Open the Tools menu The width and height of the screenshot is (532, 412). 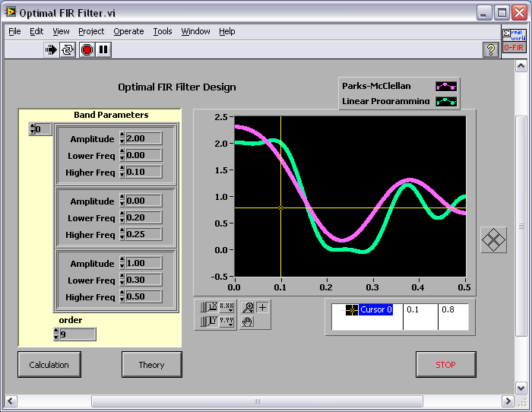pos(163,31)
